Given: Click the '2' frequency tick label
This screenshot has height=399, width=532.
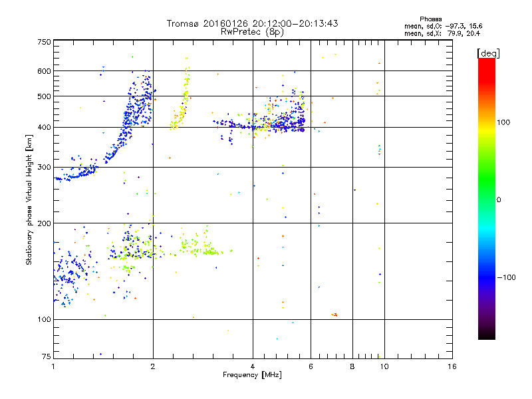Looking at the screenshot, I should tap(153, 366).
